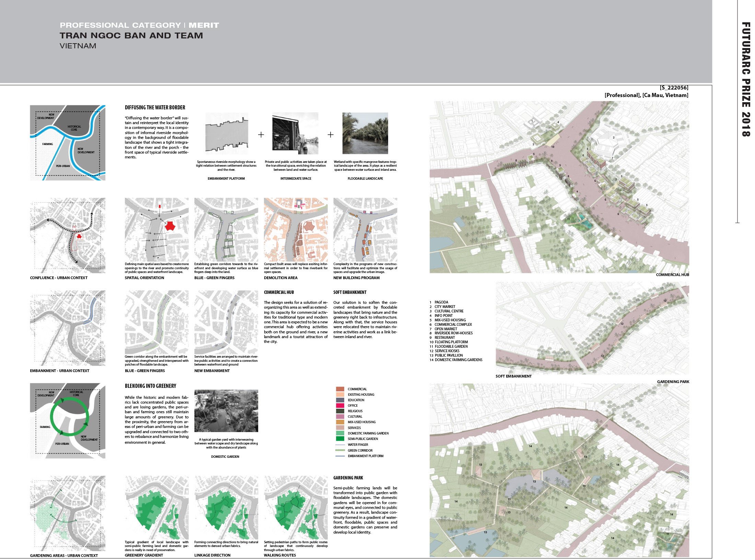Open the large Commercial Hub axonometric rendering

[x=559, y=187]
